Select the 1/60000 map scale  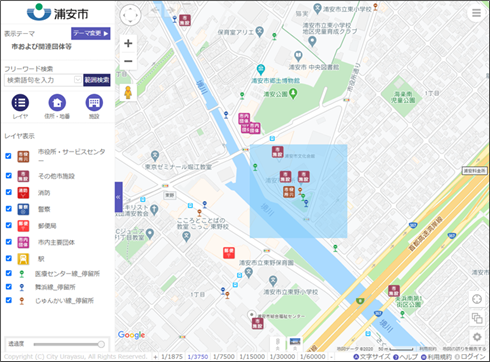point(313,357)
